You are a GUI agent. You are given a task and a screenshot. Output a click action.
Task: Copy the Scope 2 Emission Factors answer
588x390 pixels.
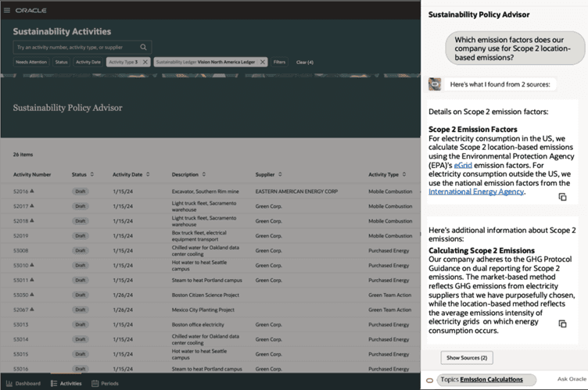562,197
